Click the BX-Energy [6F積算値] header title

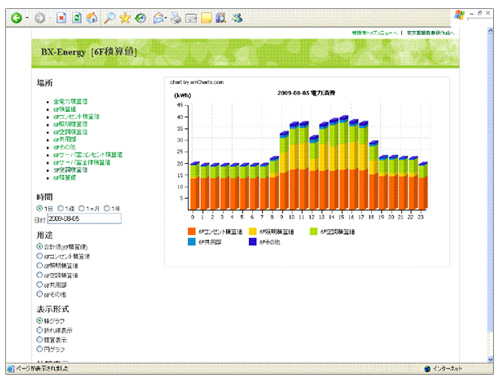point(89,52)
